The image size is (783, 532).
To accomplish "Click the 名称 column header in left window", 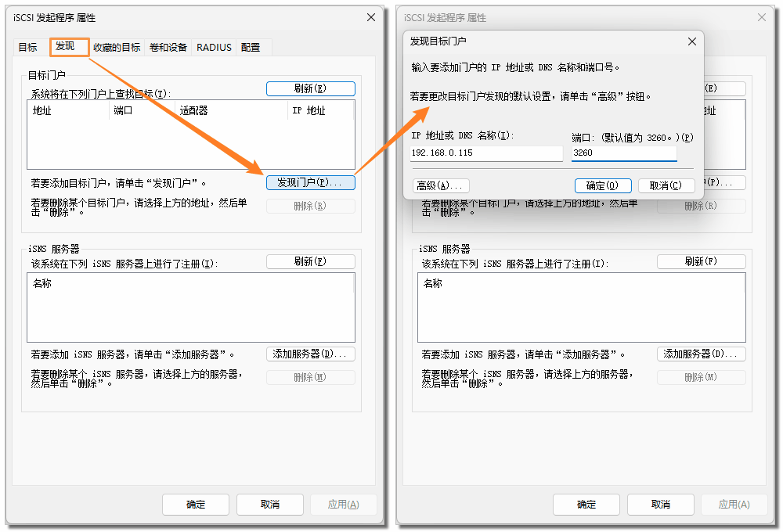I will (x=191, y=283).
